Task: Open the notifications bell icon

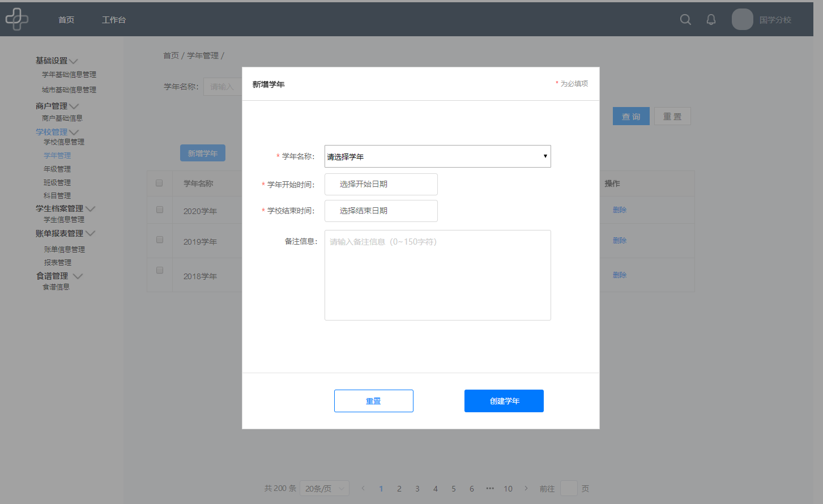Action: coord(711,20)
